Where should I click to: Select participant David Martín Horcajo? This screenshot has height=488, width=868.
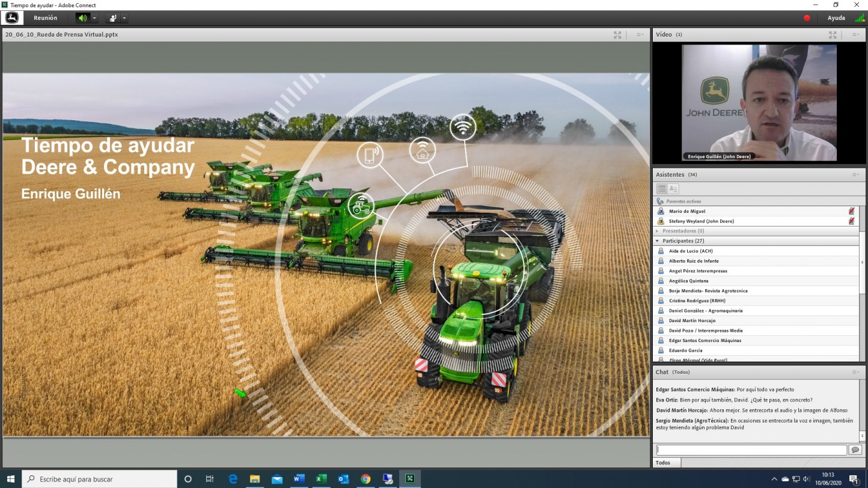[x=756, y=320]
